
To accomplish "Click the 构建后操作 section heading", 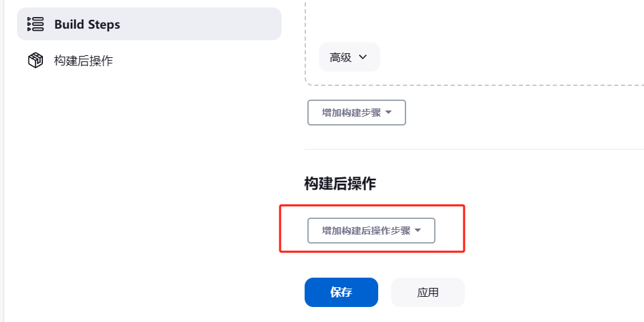I will pos(340,184).
